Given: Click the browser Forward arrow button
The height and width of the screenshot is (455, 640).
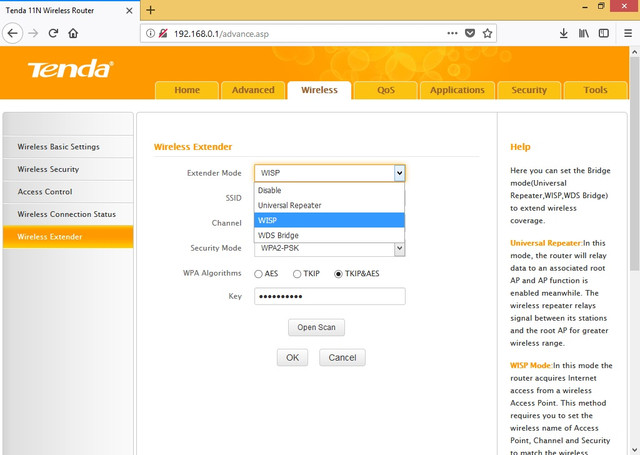Looking at the screenshot, I should tap(33, 33).
